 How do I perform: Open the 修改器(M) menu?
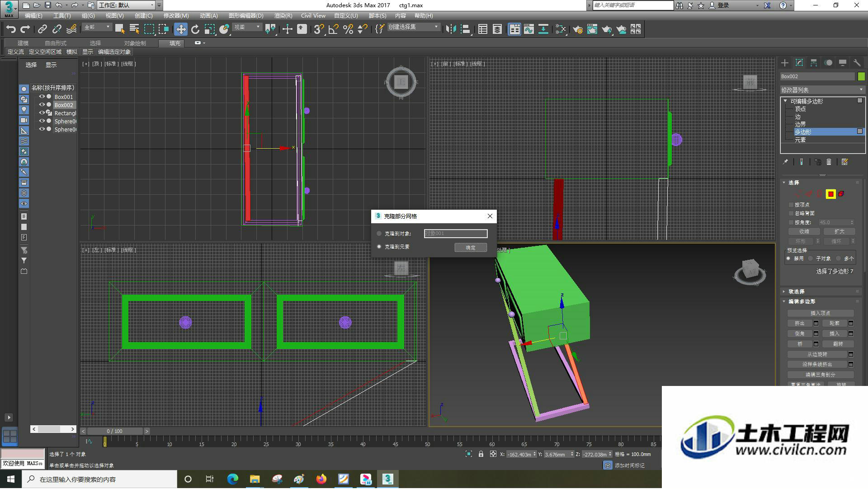[x=176, y=16]
